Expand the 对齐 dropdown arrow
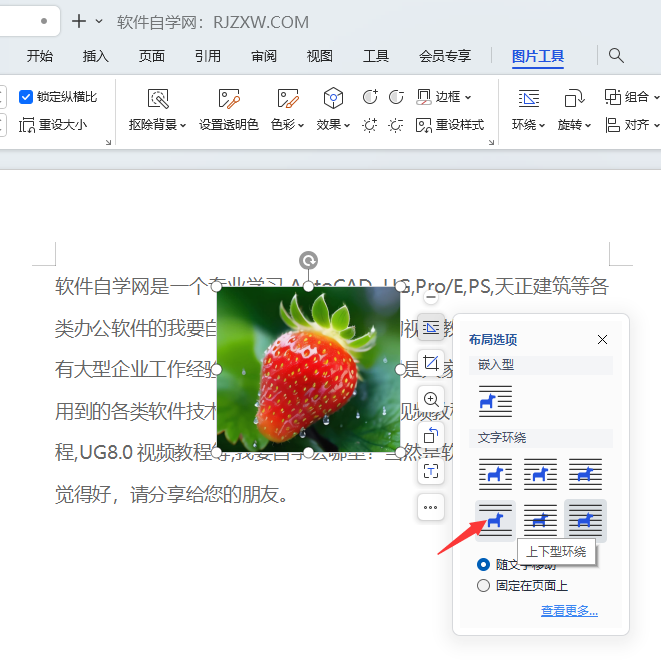Viewport: 661px width, 672px height. pyautogui.click(x=656, y=126)
